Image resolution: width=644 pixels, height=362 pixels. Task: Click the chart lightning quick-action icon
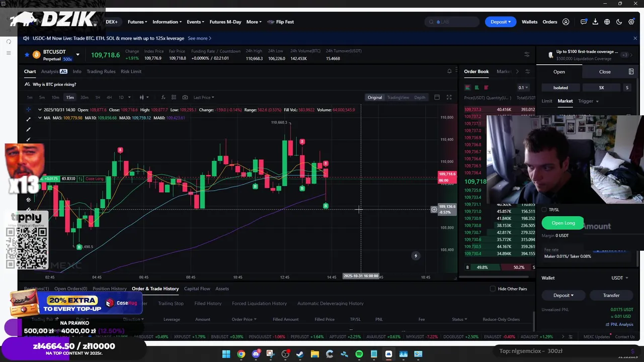(x=416, y=256)
